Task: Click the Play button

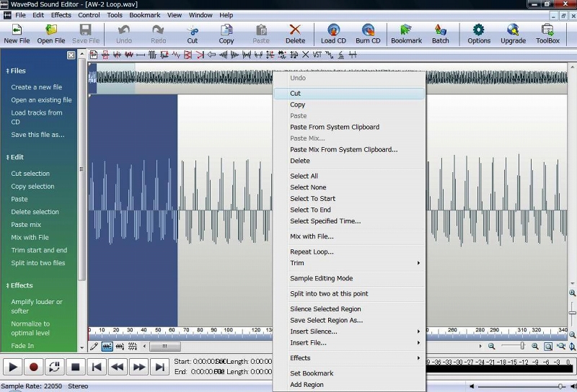Action: pos(12,367)
